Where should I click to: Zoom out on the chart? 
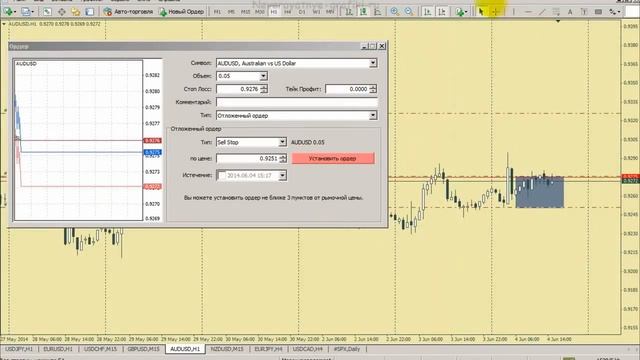point(409,12)
